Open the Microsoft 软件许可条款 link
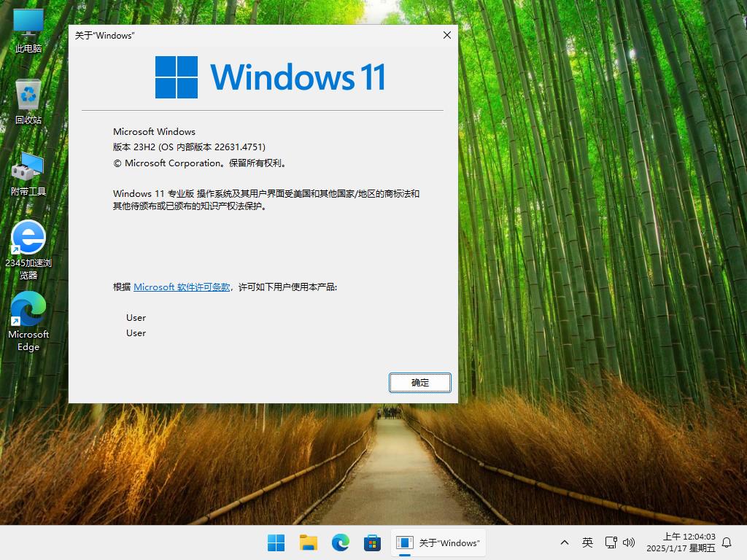Image resolution: width=747 pixels, height=560 pixels. (182, 287)
